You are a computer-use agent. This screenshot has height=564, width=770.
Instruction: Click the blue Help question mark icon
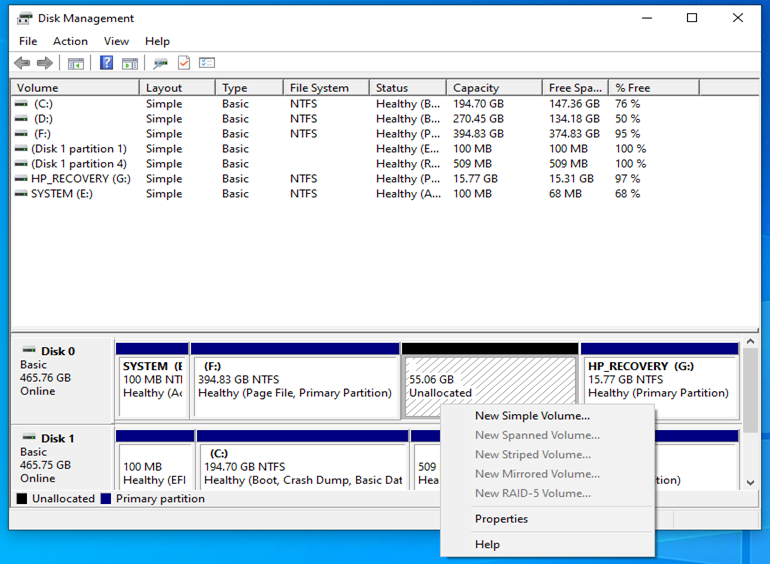(x=106, y=63)
